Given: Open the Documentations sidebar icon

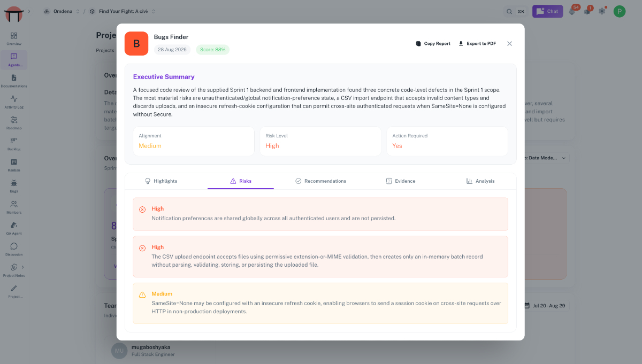Looking at the screenshot, I should (x=14, y=81).
